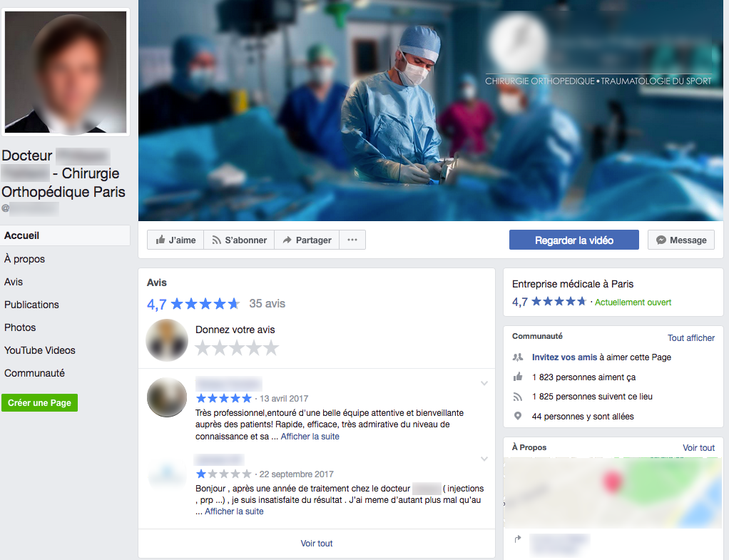Share the page with Partager
The height and width of the screenshot is (560, 729).
[307, 240]
